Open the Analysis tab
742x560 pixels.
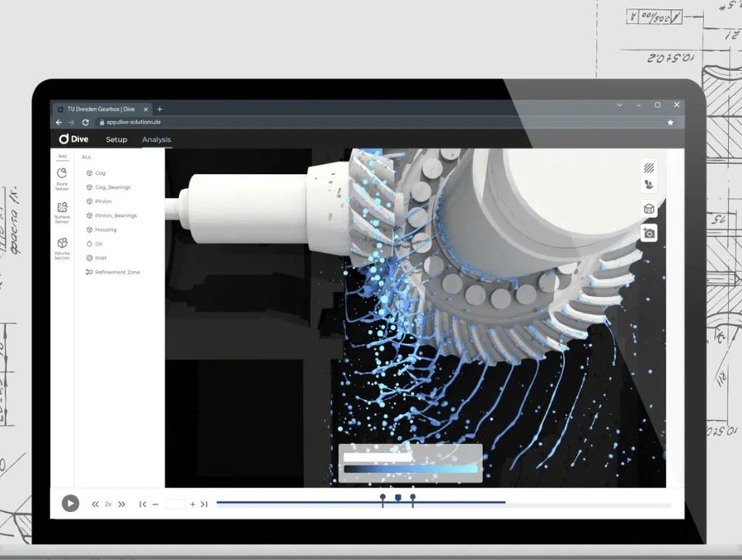click(157, 139)
